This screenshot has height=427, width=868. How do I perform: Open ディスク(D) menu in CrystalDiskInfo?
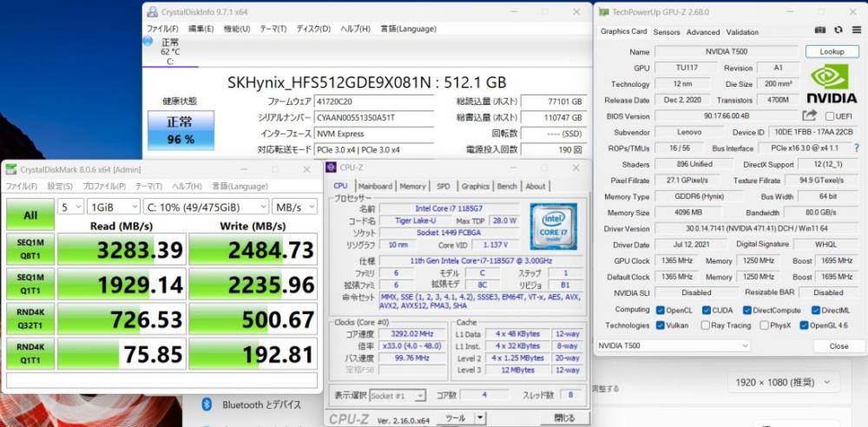coord(312,29)
